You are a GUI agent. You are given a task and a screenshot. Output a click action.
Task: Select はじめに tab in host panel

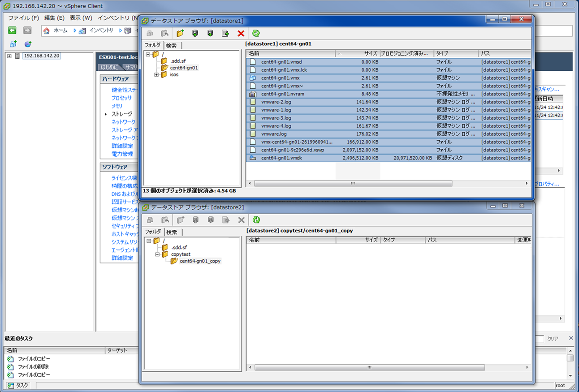(x=109, y=67)
